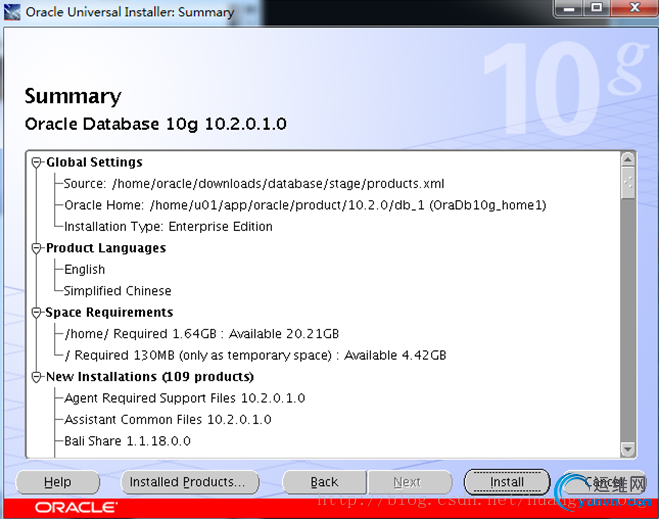Collapse the Product Languages tree node

click(37, 248)
